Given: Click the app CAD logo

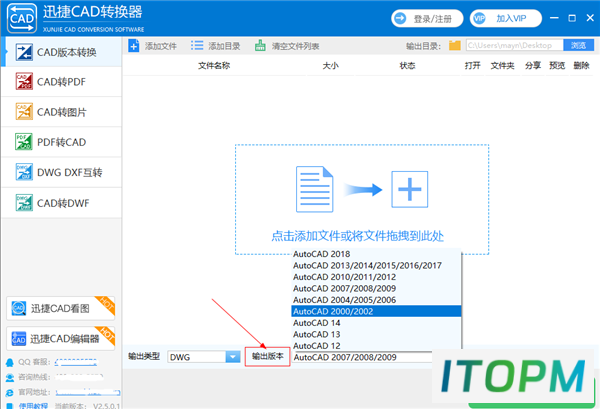Looking at the screenshot, I should click(x=22, y=18).
